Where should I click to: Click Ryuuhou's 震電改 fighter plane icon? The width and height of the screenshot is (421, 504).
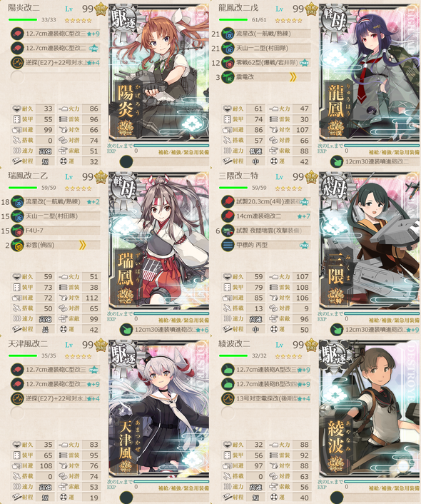(228, 77)
